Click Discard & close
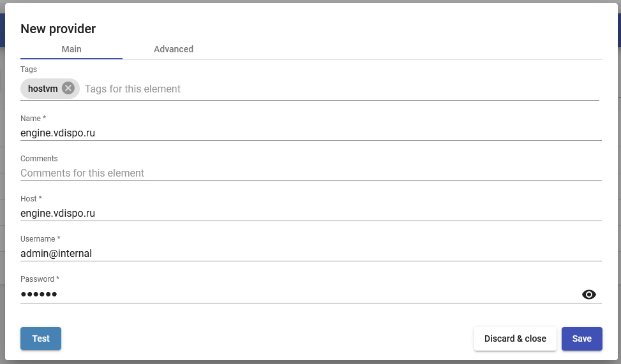This screenshot has width=621, height=364. pyautogui.click(x=515, y=339)
